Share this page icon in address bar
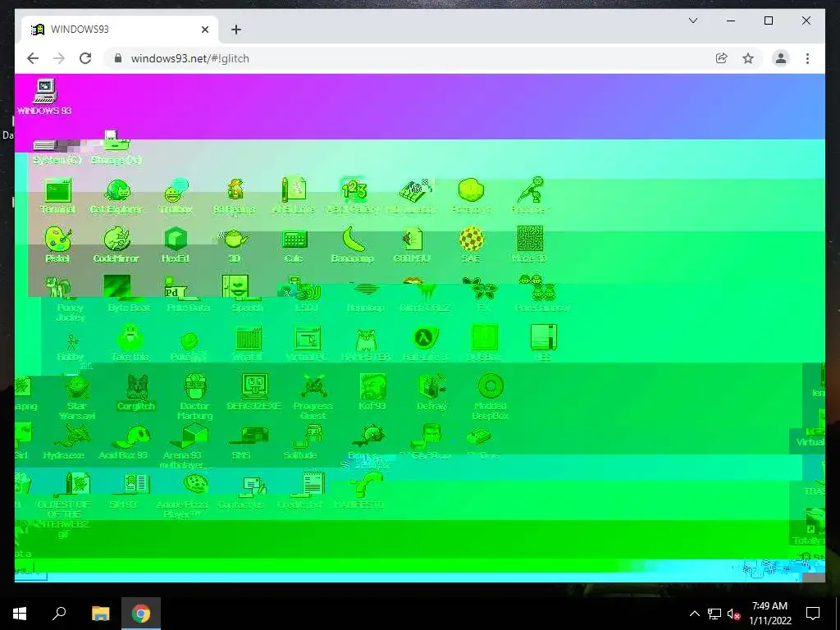The height and width of the screenshot is (630, 840). click(722, 58)
